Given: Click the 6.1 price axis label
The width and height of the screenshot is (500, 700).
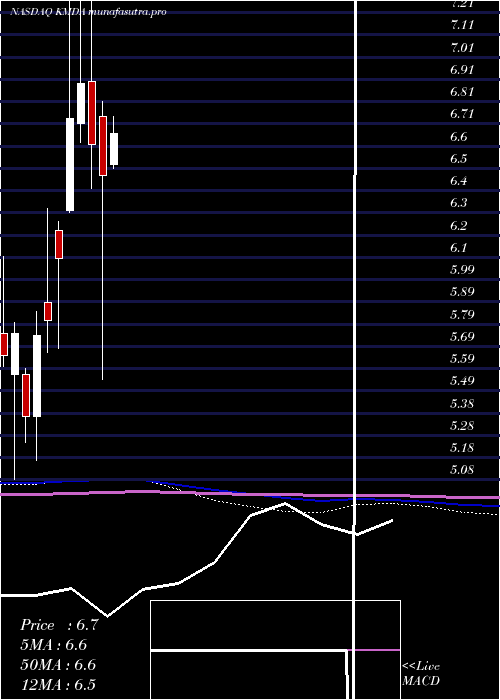Looking at the screenshot, I should click(459, 248).
